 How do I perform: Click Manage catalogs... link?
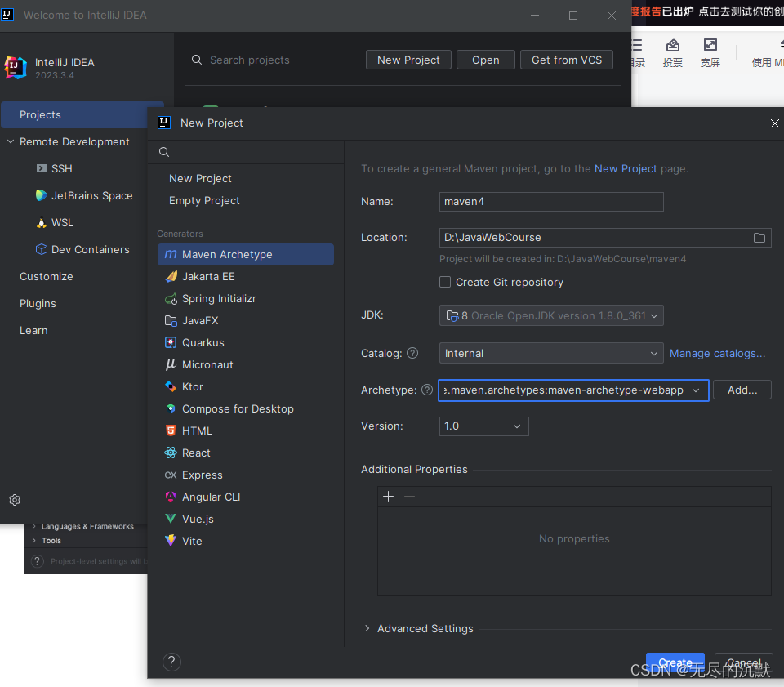(717, 353)
